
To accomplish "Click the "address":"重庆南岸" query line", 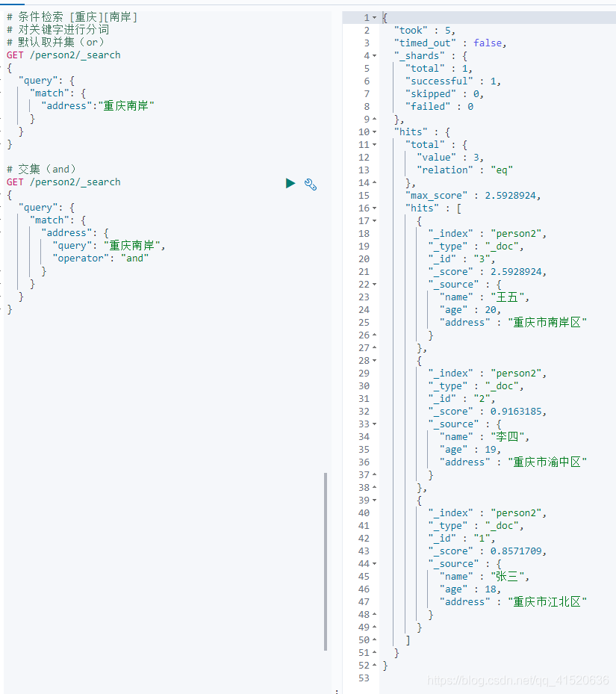I will 97,106.
